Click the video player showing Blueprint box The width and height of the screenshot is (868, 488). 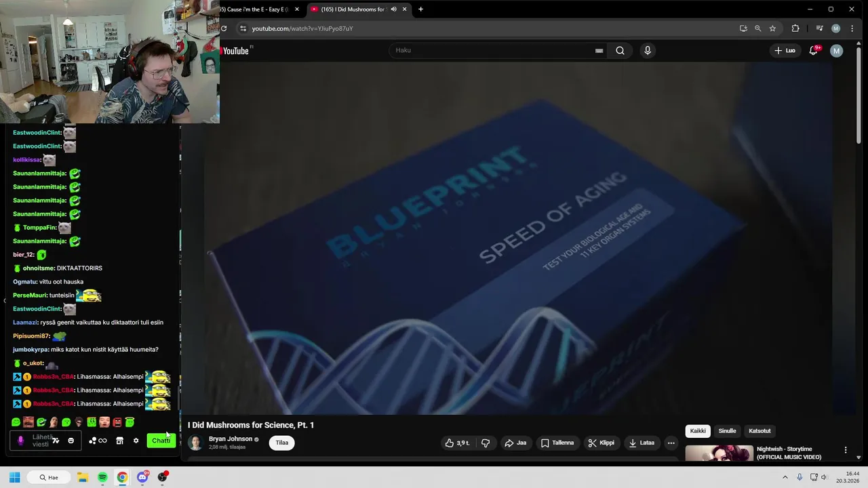(x=517, y=237)
